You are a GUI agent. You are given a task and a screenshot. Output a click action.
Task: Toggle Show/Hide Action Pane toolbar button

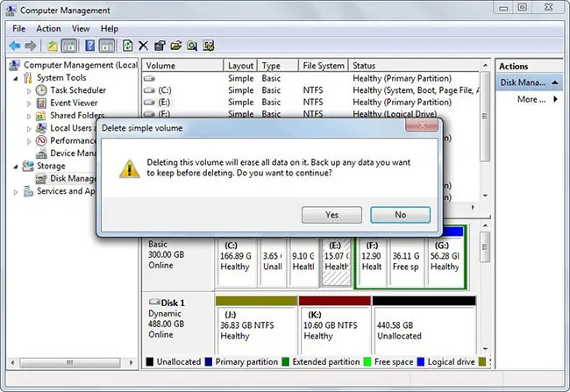107,46
